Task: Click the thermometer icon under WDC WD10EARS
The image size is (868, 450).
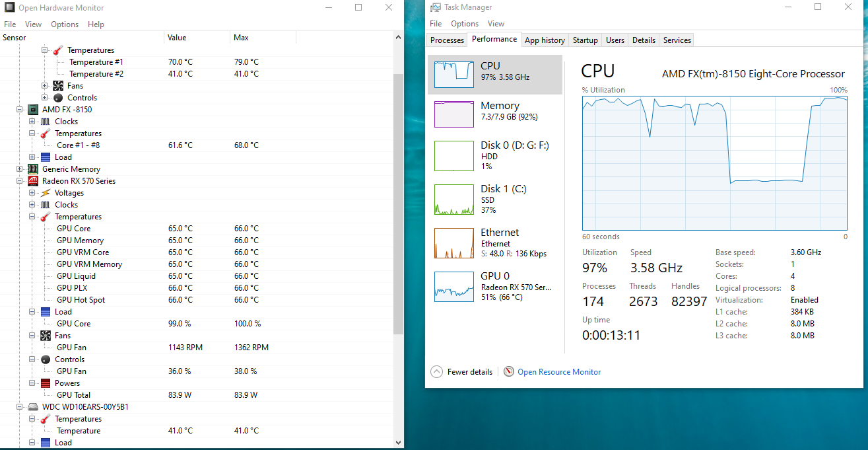Action: (x=46, y=419)
